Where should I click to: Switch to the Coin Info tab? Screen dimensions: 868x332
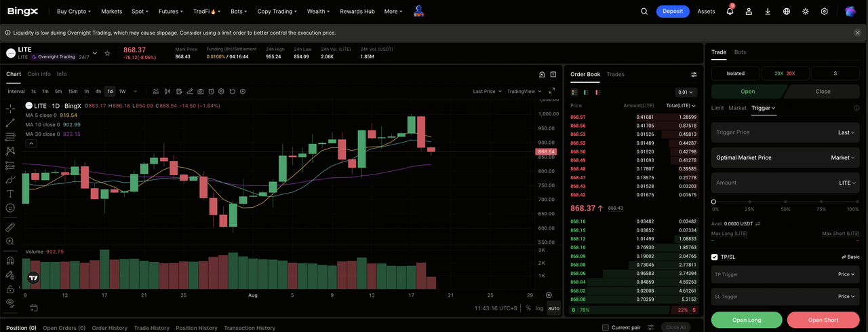[39, 74]
